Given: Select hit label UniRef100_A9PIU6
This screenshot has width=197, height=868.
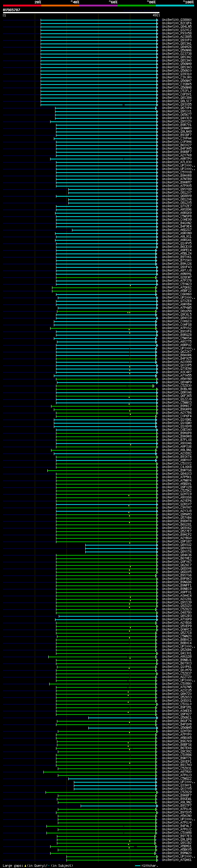Looking at the screenshot, I should tap(177, 447).
